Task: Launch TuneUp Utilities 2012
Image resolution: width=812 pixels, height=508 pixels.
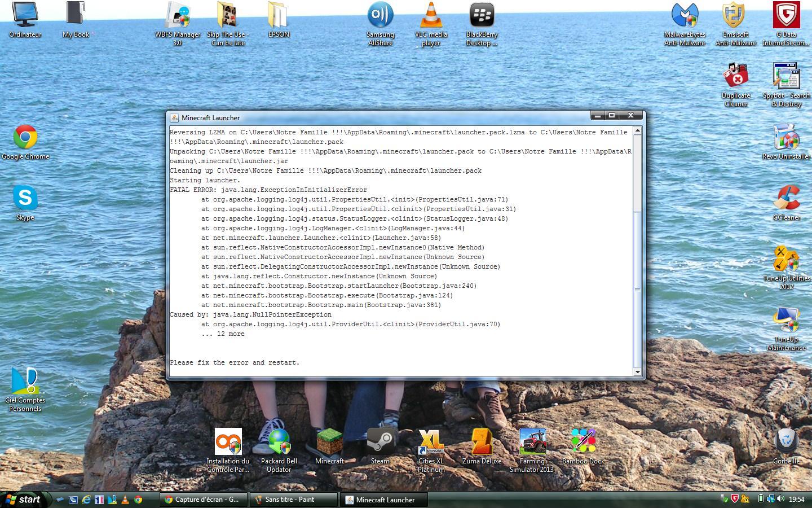Action: (786, 268)
